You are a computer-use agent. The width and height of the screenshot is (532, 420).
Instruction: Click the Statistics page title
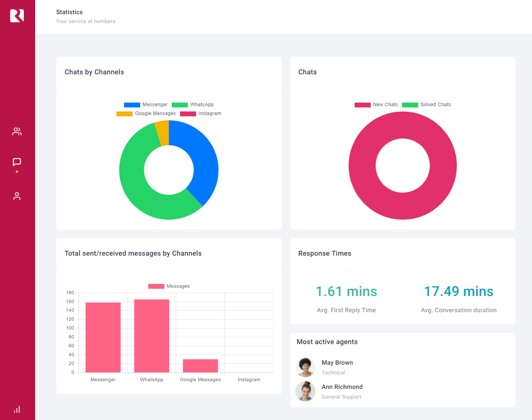[x=69, y=12]
